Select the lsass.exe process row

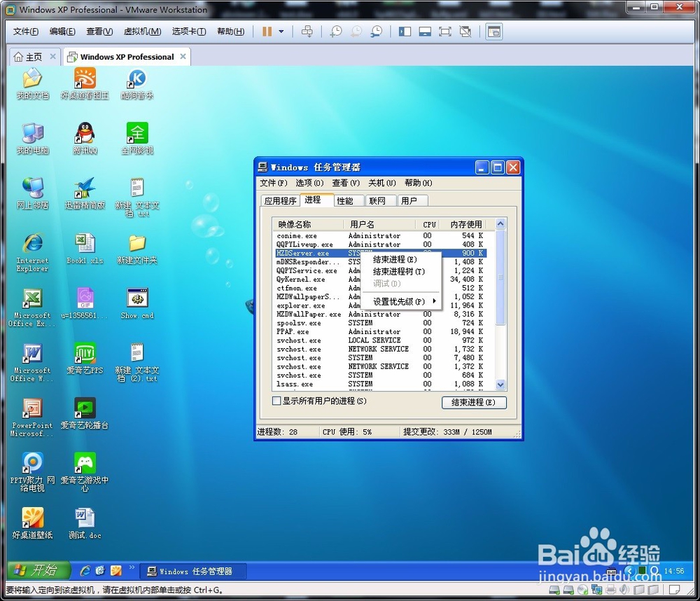point(379,384)
